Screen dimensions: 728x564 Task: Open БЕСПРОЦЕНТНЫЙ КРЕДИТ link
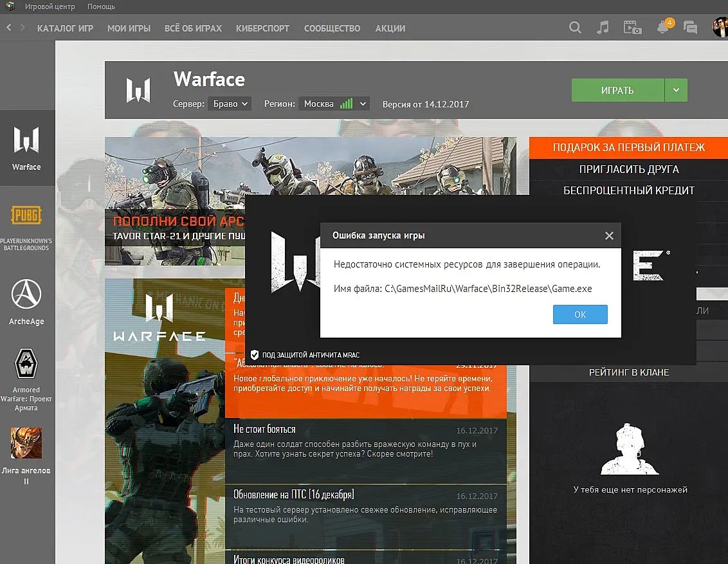629,190
